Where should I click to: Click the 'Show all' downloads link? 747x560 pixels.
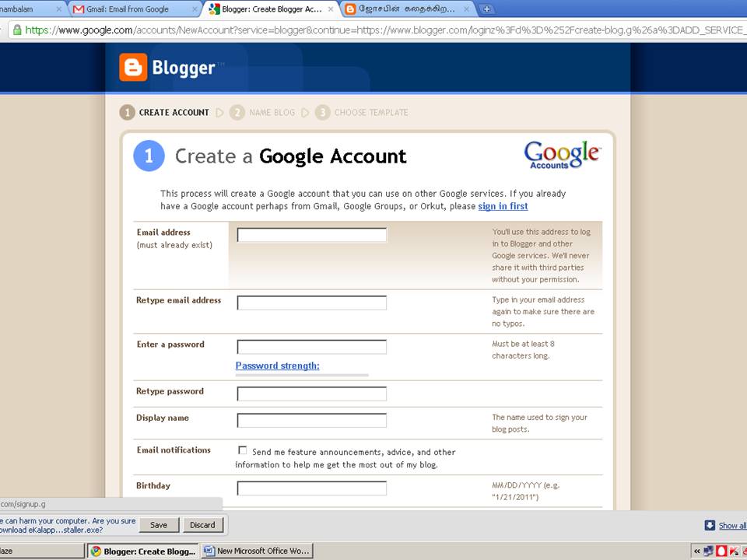[x=732, y=525]
